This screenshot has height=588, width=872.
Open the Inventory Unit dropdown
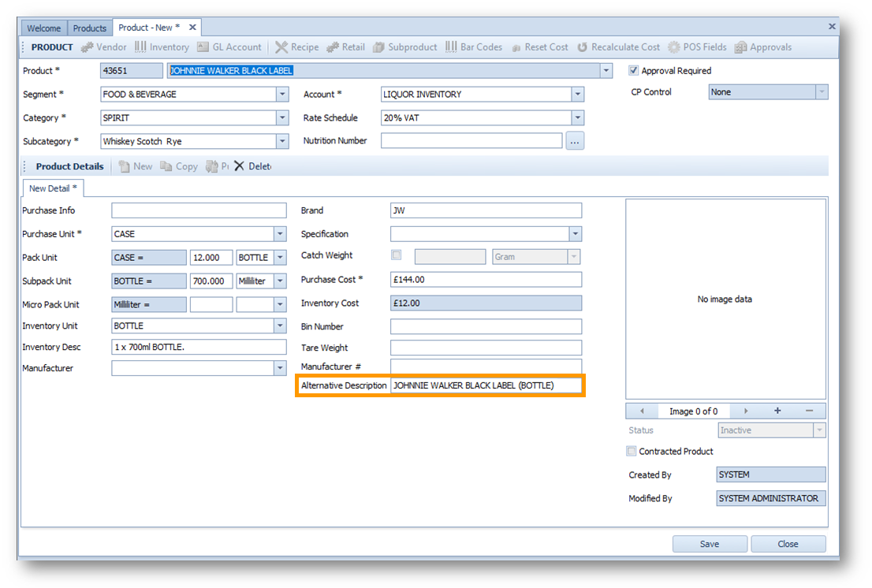pyautogui.click(x=281, y=326)
